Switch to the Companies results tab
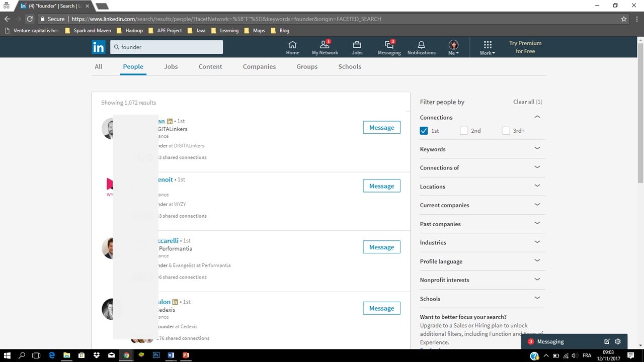Viewport: 644px width, 362px height. [259, 66]
